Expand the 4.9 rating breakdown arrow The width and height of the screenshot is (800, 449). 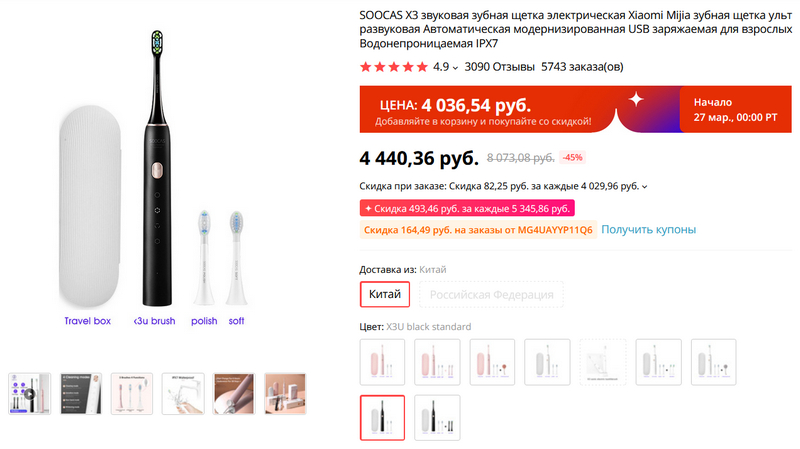point(456,68)
